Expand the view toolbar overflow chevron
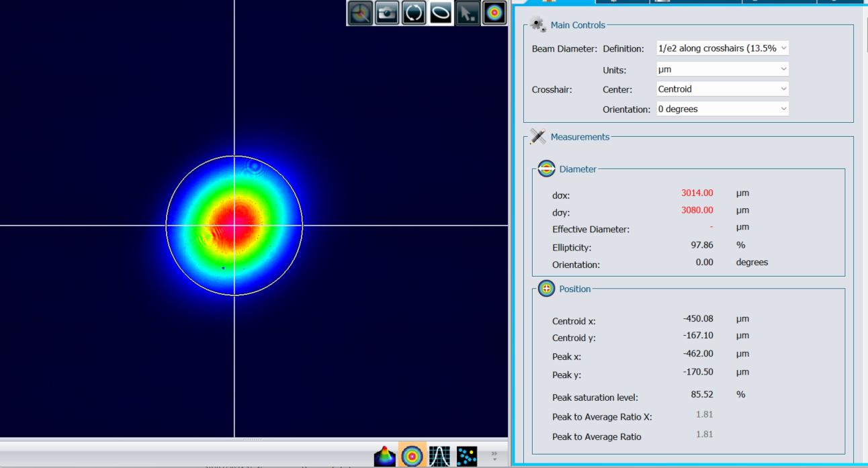The width and height of the screenshot is (868, 468). (x=494, y=456)
